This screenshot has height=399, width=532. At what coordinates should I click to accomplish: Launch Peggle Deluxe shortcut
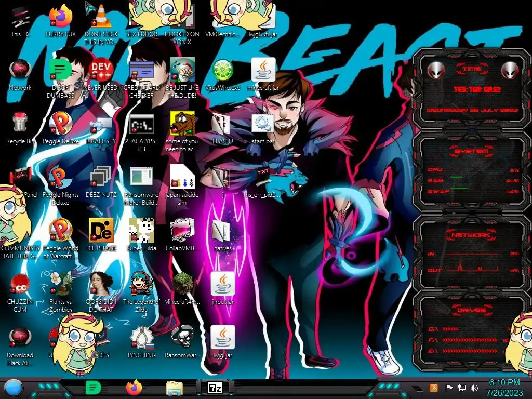pyautogui.click(x=61, y=129)
